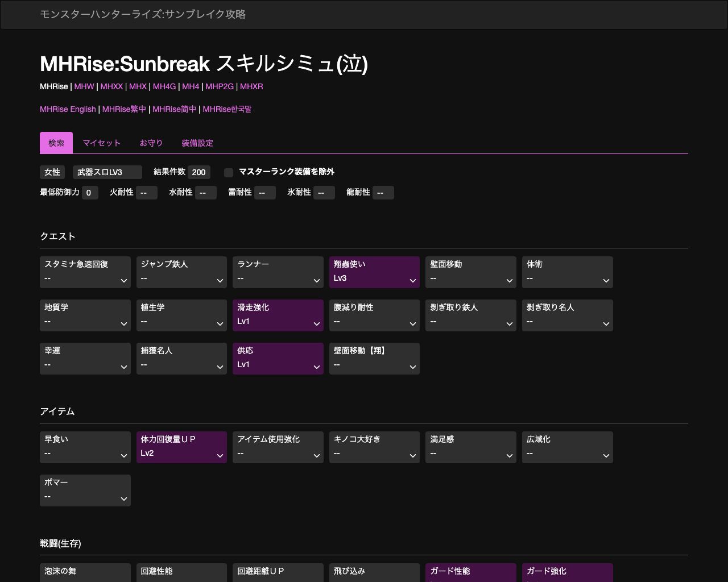Expand the 捕獲名人 skill dropdown
The width and height of the screenshot is (728, 582).
[x=181, y=359]
